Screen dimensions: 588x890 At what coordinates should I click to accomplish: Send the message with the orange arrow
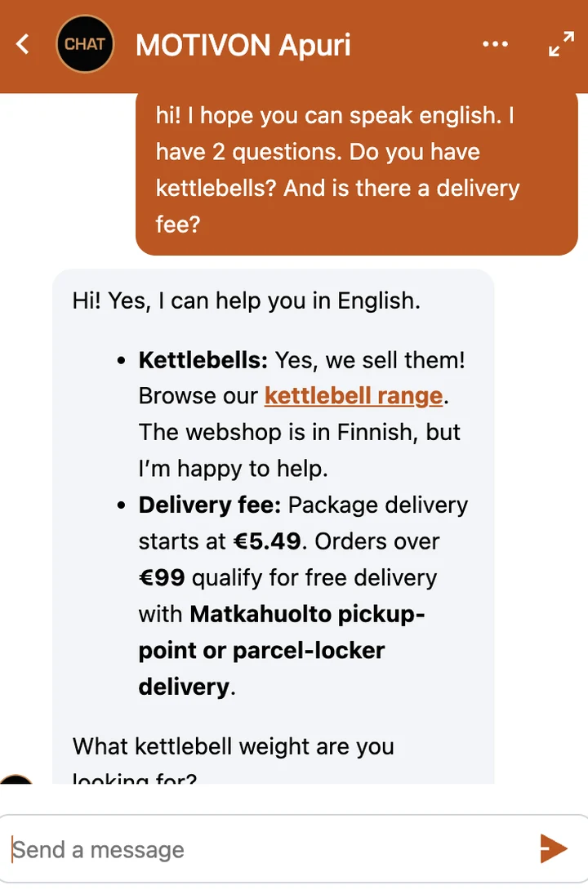point(554,848)
